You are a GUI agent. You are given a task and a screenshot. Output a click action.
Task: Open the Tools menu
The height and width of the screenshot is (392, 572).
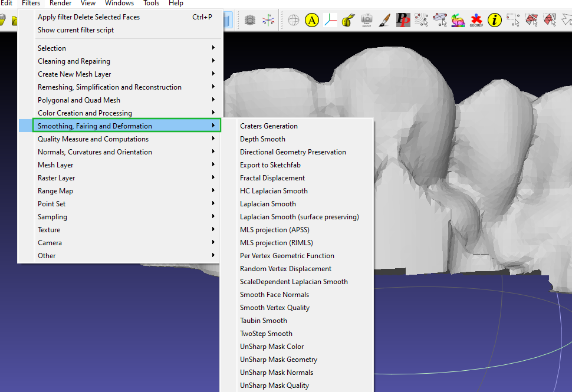[151, 4]
